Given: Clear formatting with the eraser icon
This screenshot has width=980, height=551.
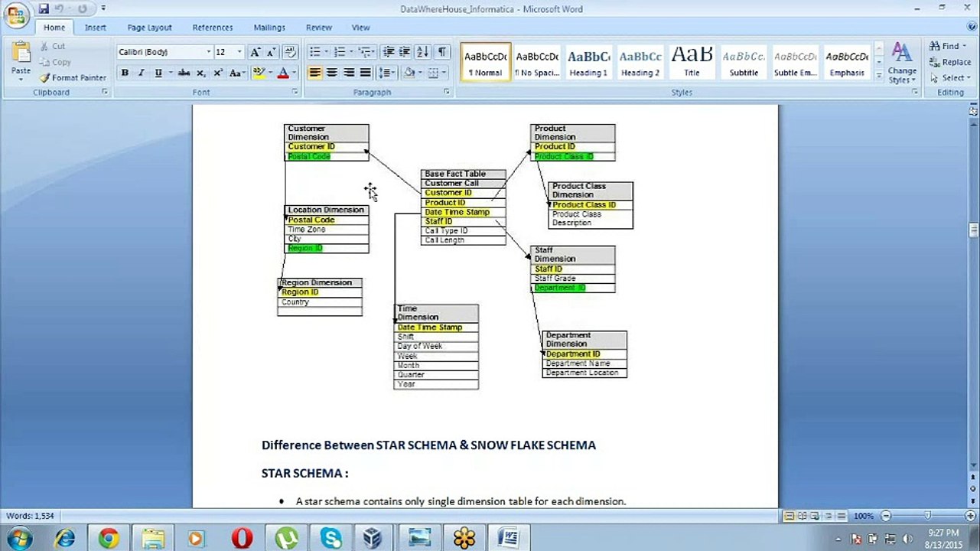Looking at the screenshot, I should pyautogui.click(x=290, y=52).
